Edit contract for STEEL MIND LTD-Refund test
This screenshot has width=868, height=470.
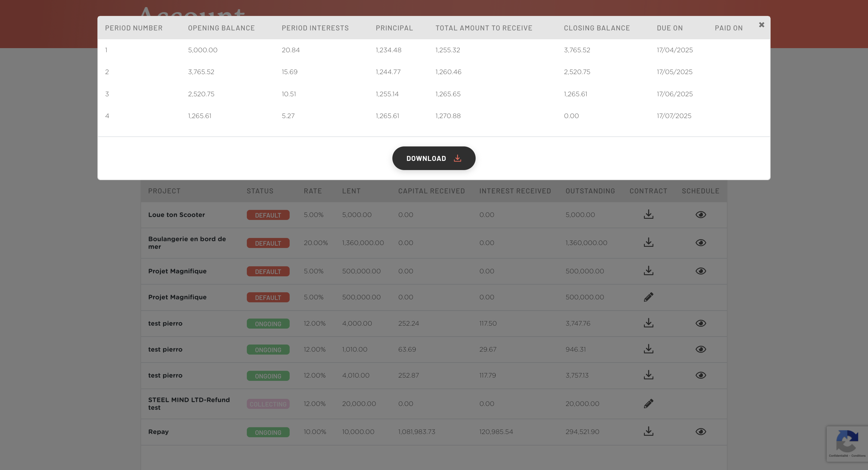[648, 404]
